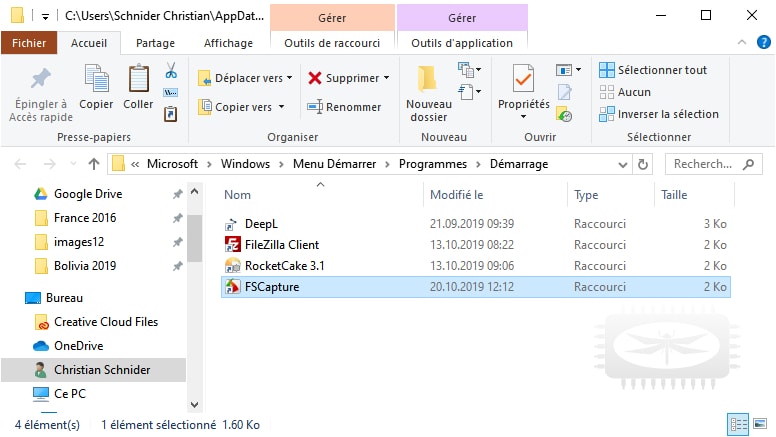
Task: Switch to the Accueil tab
Action: [x=89, y=43]
